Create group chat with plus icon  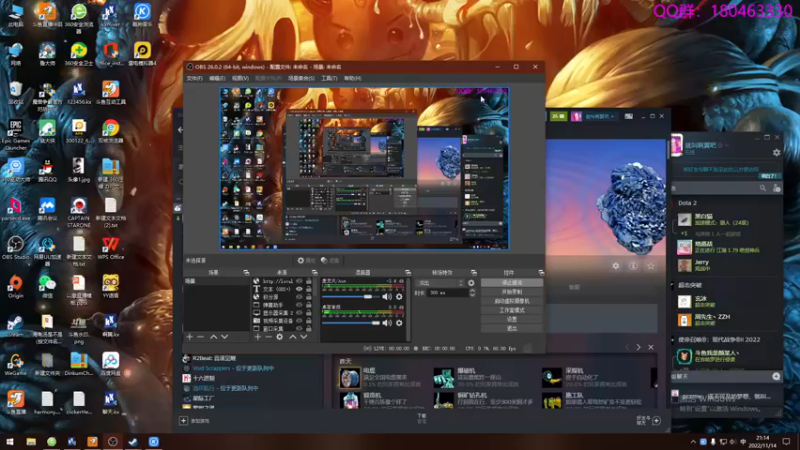coord(776,376)
